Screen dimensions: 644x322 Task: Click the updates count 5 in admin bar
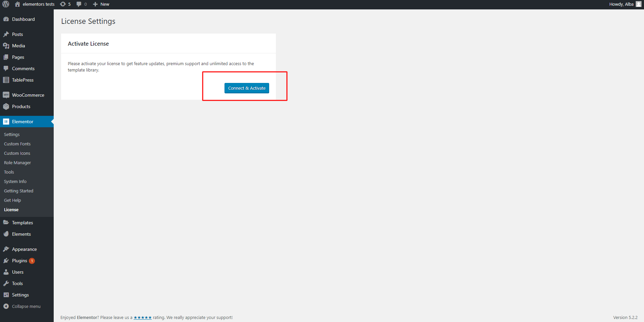[x=69, y=4]
